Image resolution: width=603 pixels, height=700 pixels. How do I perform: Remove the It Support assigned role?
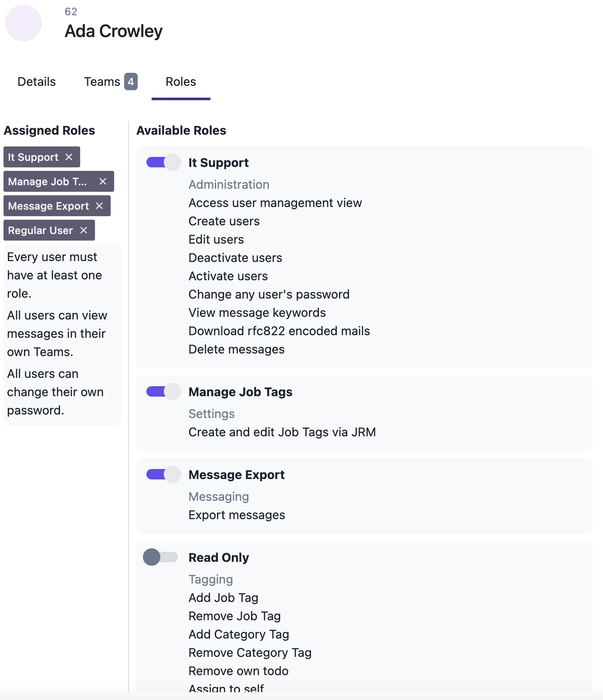click(x=69, y=157)
